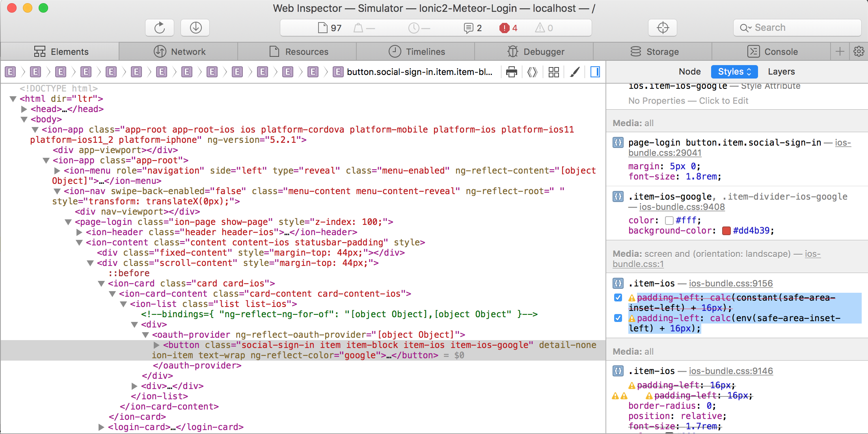Image resolution: width=868 pixels, height=434 pixels.
Task: Uncheck the env safe-area padding-left checkbox
Action: [x=618, y=318]
